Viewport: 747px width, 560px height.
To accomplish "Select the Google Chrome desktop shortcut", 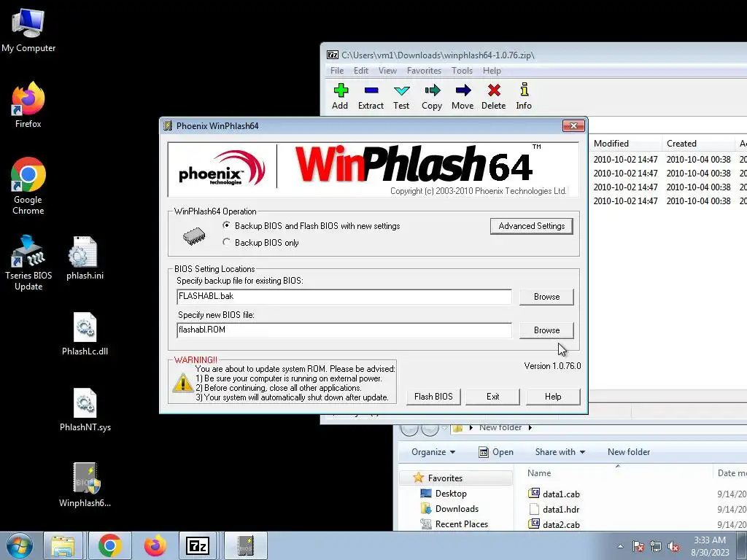I will click(28, 186).
